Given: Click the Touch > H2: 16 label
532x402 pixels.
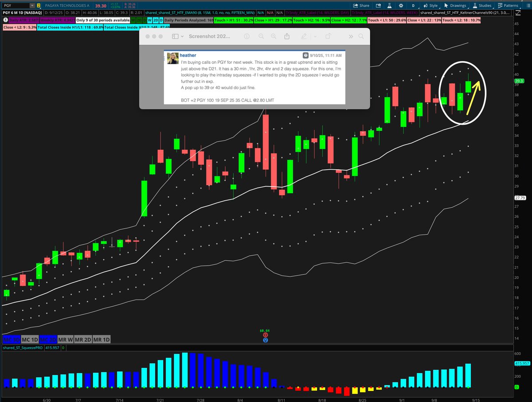Looking at the screenshot, I should 310,20.
